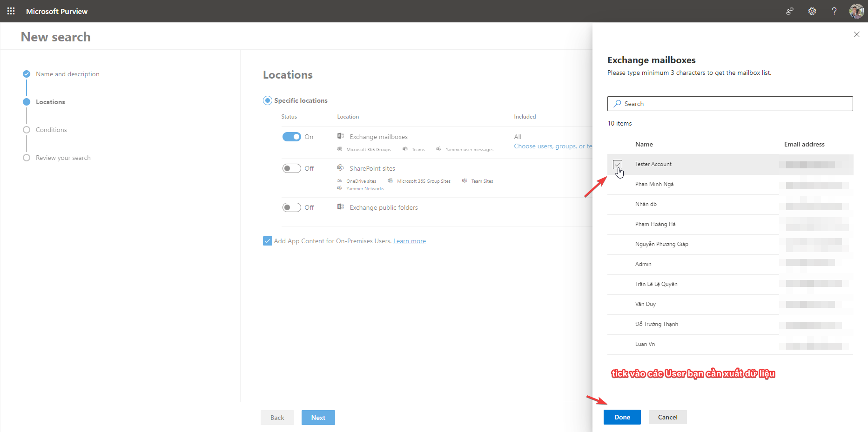This screenshot has width=868, height=432.
Task: Select the Specific locations radio button
Action: 268,100
